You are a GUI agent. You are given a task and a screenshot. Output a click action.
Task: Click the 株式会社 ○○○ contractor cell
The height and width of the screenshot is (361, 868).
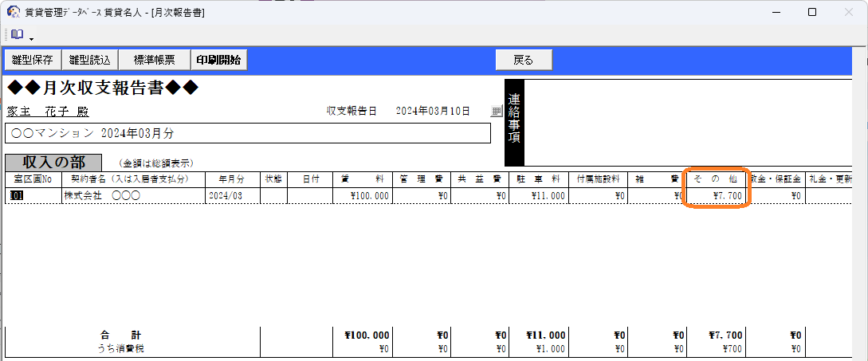pyautogui.click(x=133, y=195)
